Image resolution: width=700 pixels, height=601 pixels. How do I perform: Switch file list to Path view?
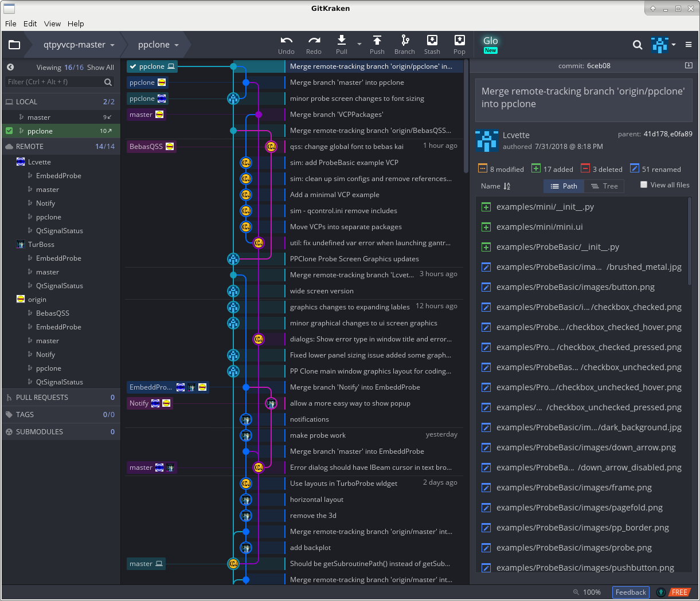point(564,186)
